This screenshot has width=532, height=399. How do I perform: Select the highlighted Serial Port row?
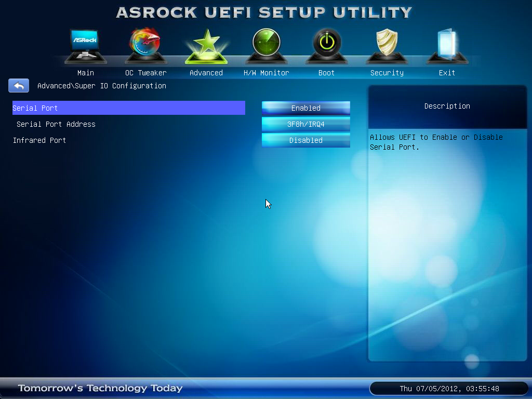click(x=129, y=108)
